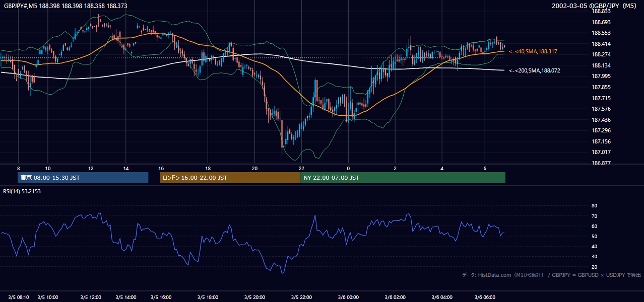Select the 200 SMA 188.072 label
Image resolution: width=644 pixels, height=302 pixels.
(535, 70)
